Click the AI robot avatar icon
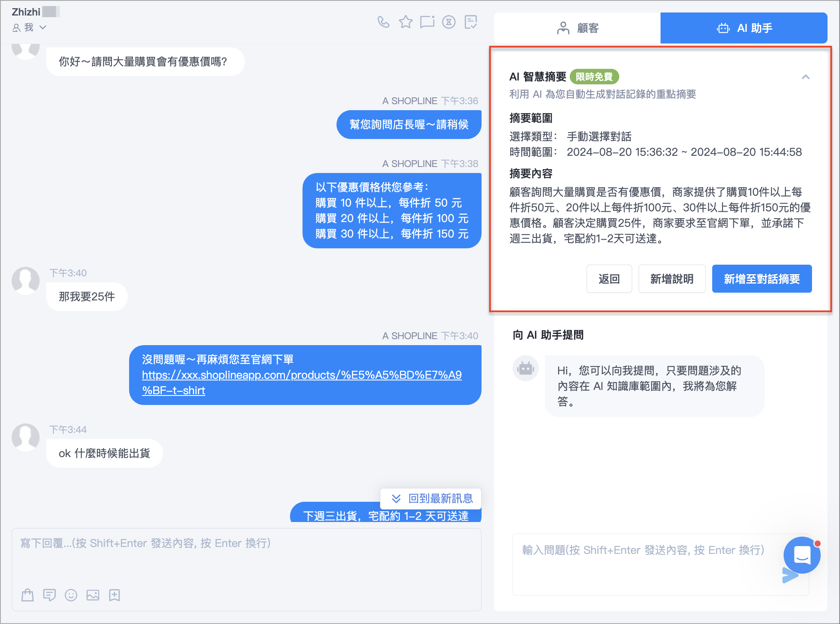 tap(525, 368)
